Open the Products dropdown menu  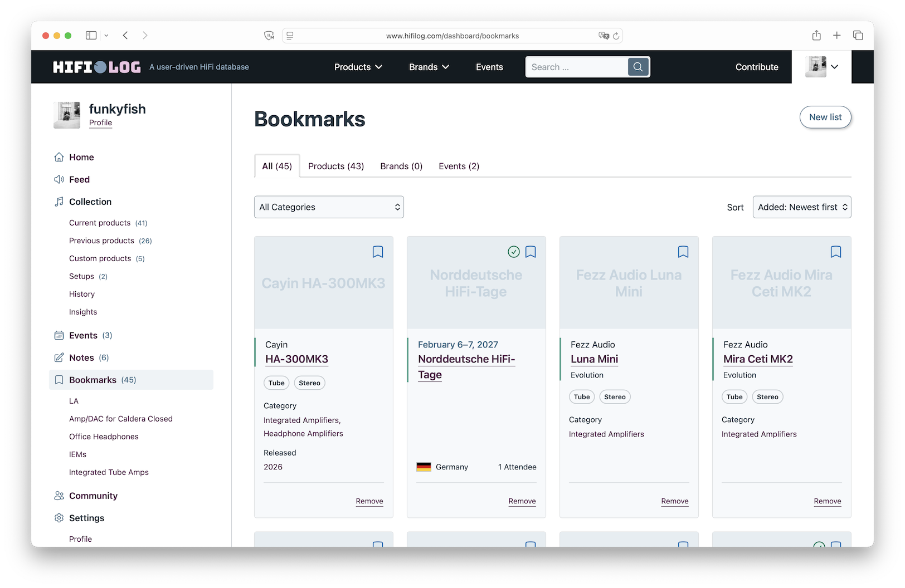tap(358, 67)
